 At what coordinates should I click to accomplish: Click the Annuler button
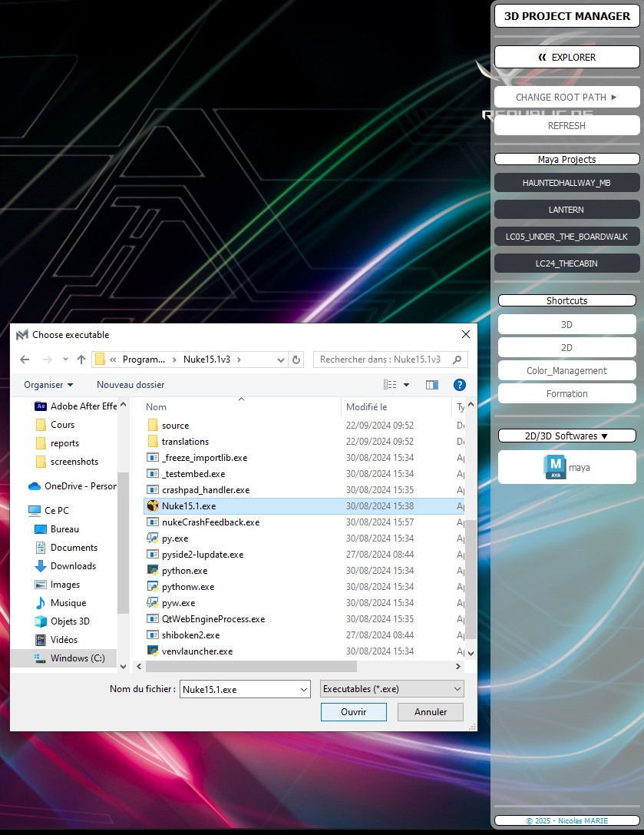431,712
